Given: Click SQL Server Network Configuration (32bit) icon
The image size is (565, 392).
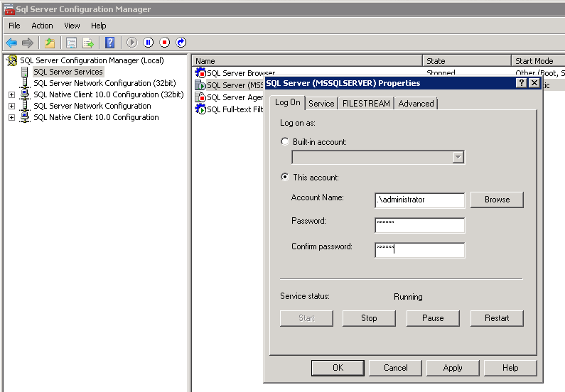Looking at the screenshot, I should pyautogui.click(x=25, y=83).
